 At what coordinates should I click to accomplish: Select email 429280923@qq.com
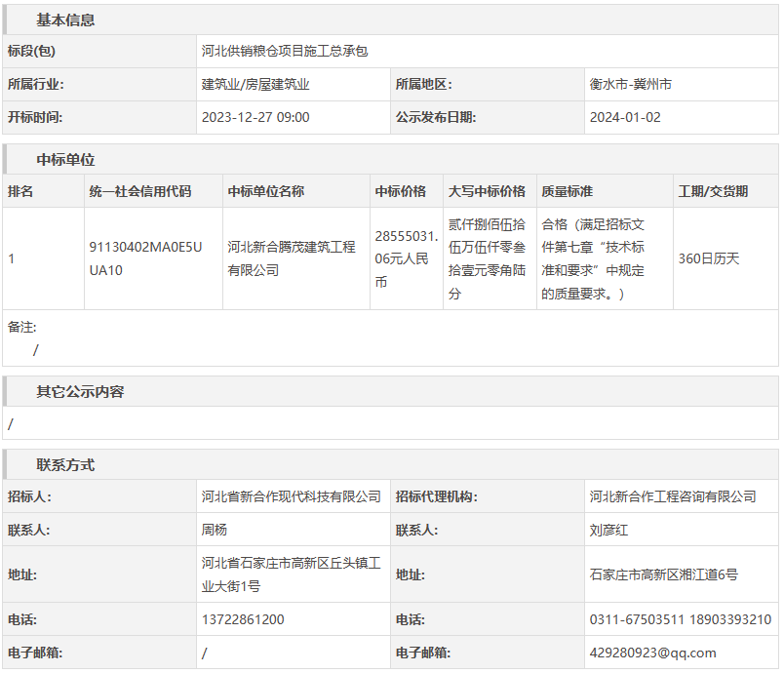click(653, 653)
